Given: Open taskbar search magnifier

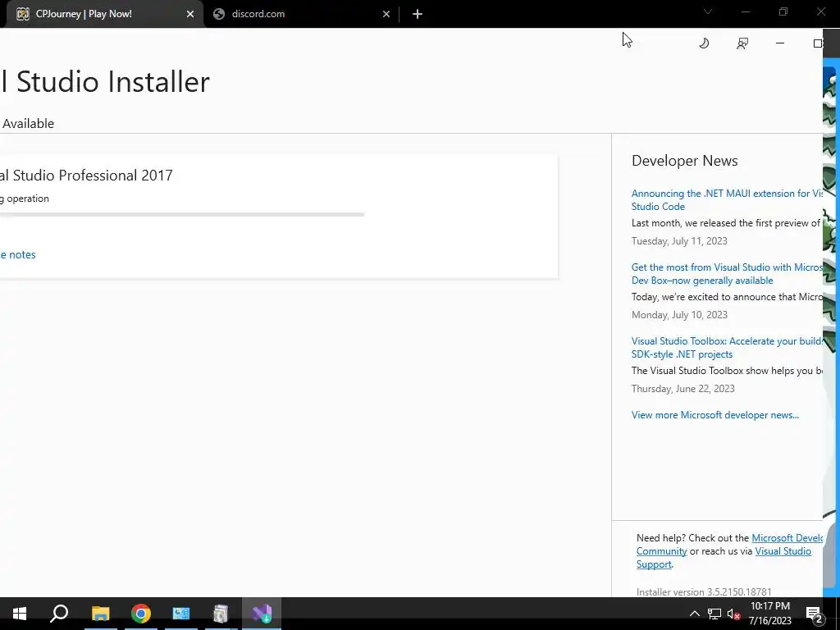Looking at the screenshot, I should [59, 614].
